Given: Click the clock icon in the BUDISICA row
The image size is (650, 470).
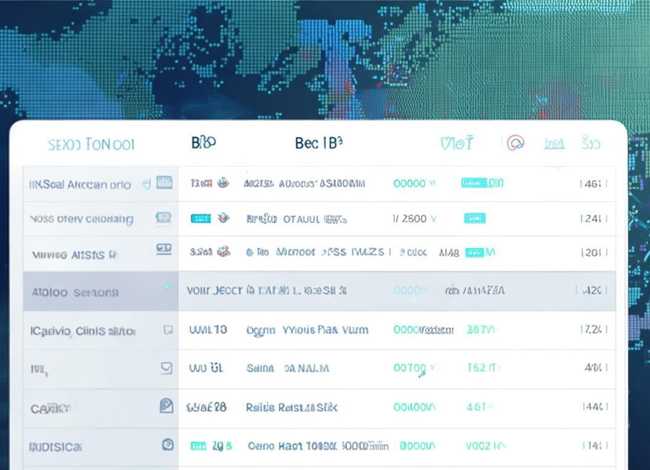Looking at the screenshot, I should [167, 445].
